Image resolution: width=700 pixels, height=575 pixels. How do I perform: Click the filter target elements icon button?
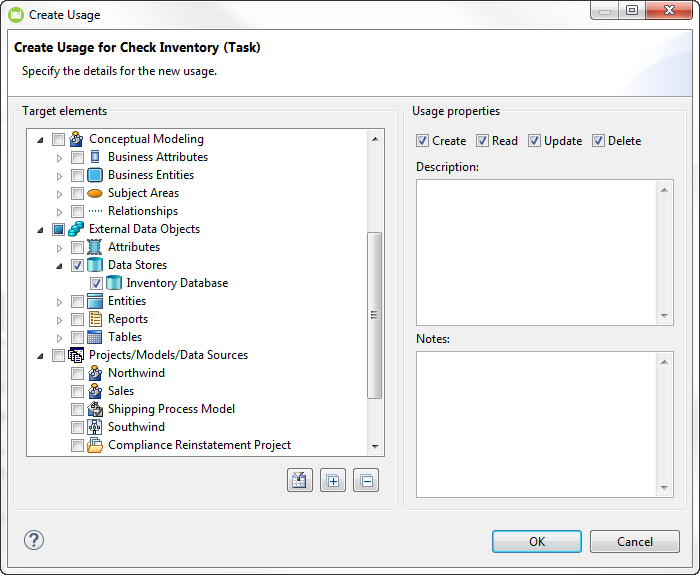(300, 481)
